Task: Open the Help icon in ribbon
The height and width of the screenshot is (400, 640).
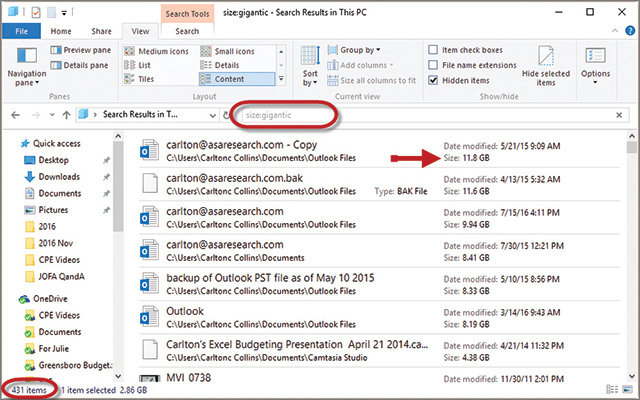Action: click(630, 31)
